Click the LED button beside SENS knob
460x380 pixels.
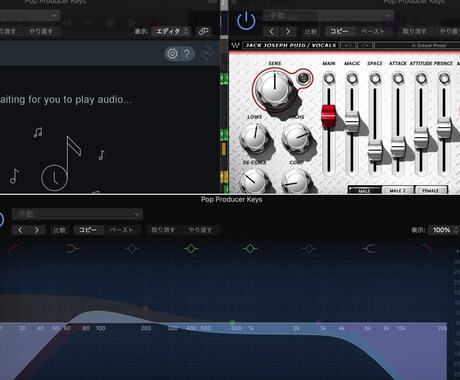[303, 78]
